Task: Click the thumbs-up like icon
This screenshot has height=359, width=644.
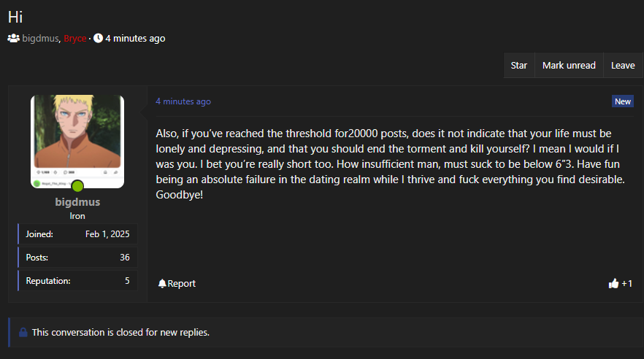Action: pos(613,283)
